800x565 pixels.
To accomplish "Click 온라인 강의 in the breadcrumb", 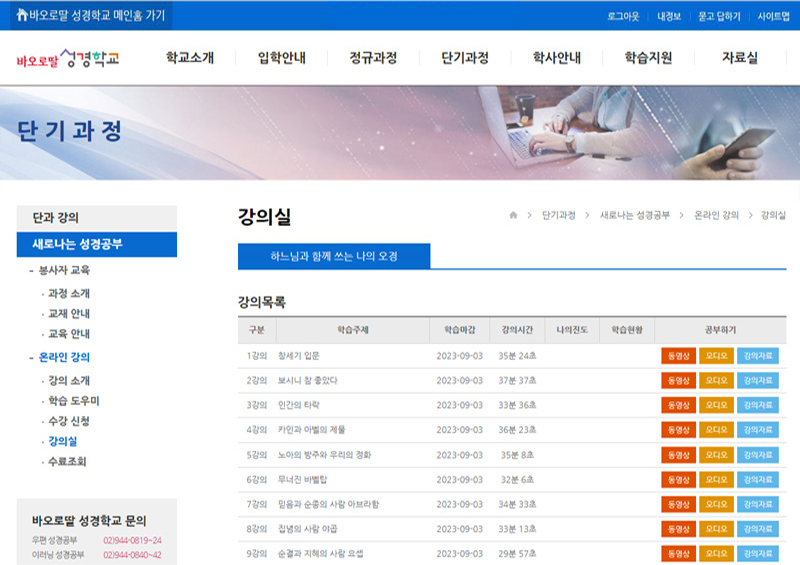I will click(716, 215).
